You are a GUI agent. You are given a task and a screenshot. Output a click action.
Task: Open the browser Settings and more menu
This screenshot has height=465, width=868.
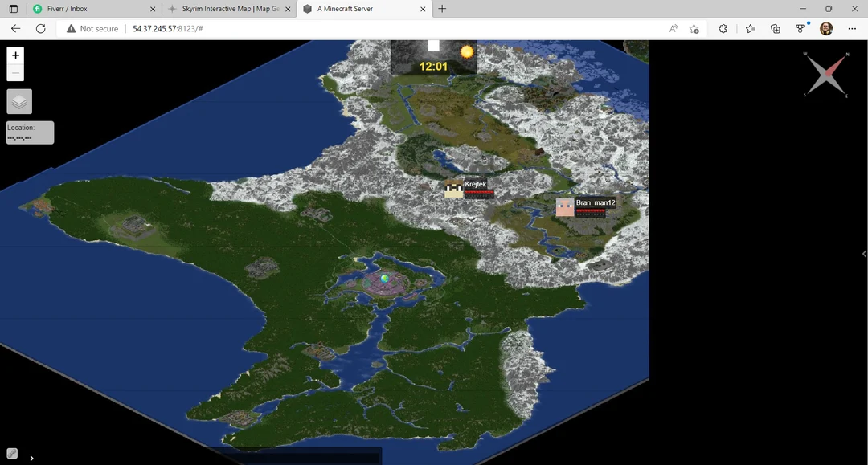(852, 28)
